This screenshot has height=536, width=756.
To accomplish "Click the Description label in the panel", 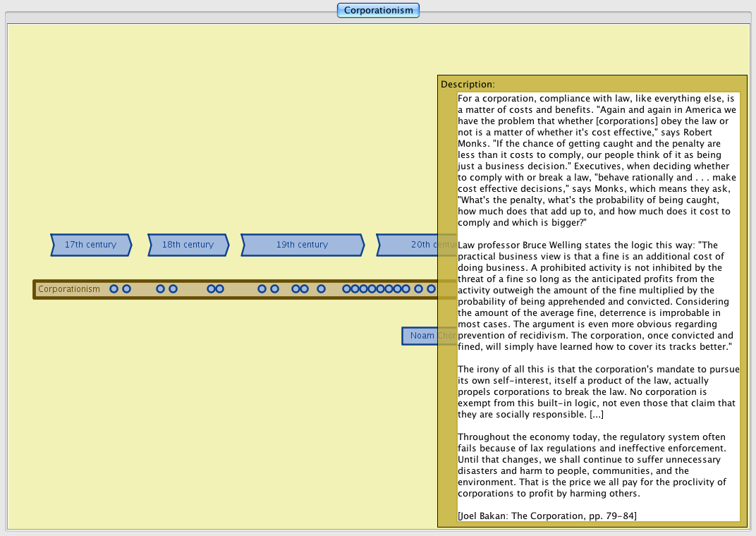I will point(468,84).
